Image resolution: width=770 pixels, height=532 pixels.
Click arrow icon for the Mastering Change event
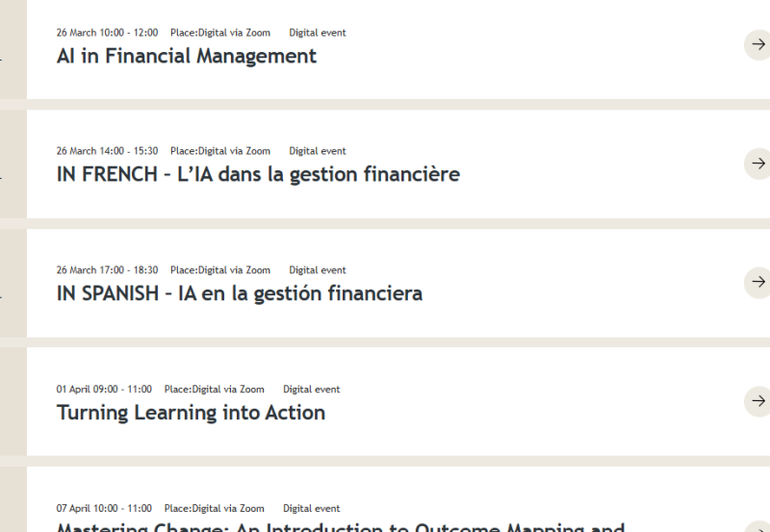coord(758,524)
